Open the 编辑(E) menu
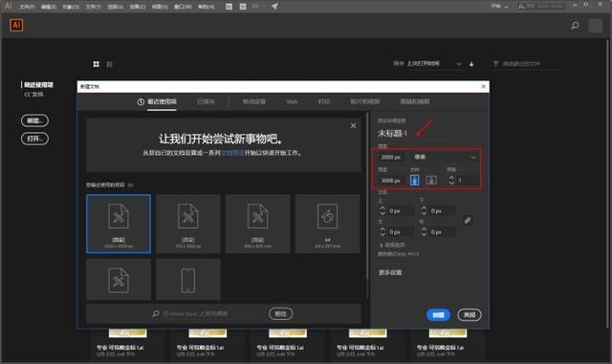 tap(49, 7)
